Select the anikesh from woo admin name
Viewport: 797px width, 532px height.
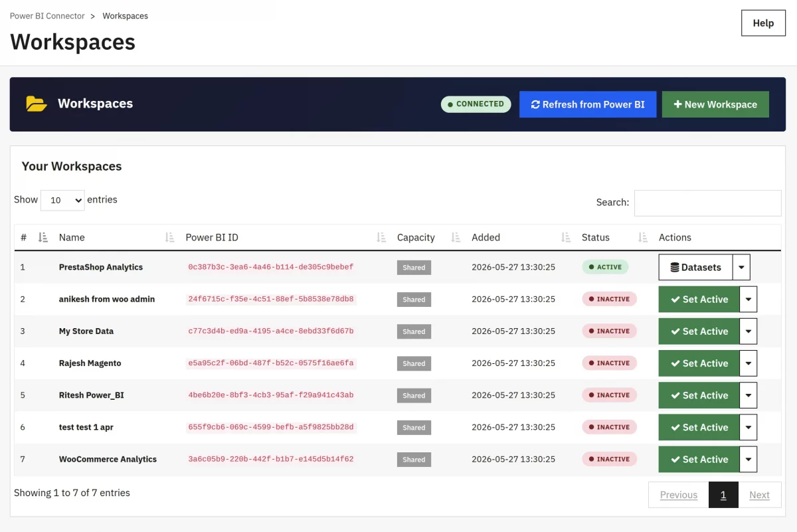click(107, 299)
